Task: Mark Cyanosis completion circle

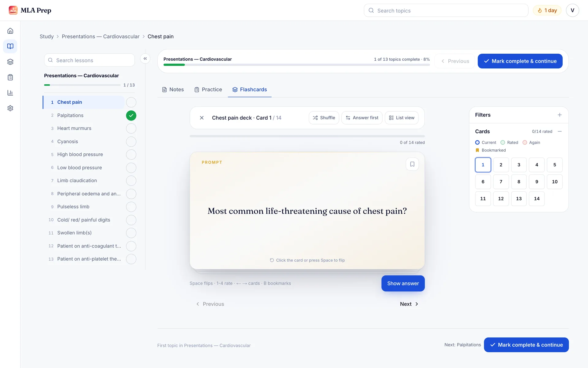Action: pyautogui.click(x=131, y=142)
